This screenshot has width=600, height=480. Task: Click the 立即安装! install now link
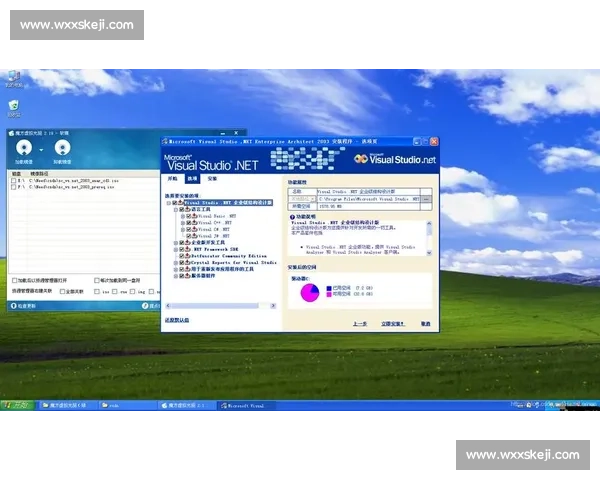392,324
